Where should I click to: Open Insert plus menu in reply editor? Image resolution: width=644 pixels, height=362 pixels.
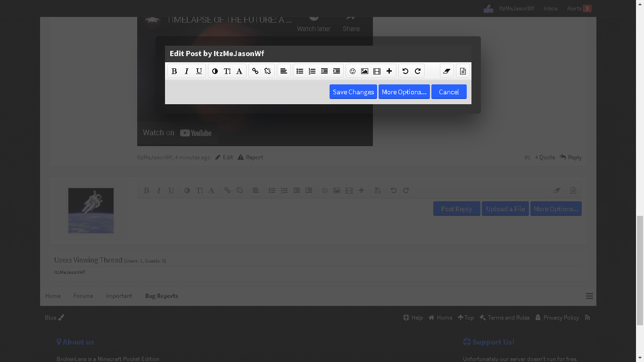pos(362,190)
